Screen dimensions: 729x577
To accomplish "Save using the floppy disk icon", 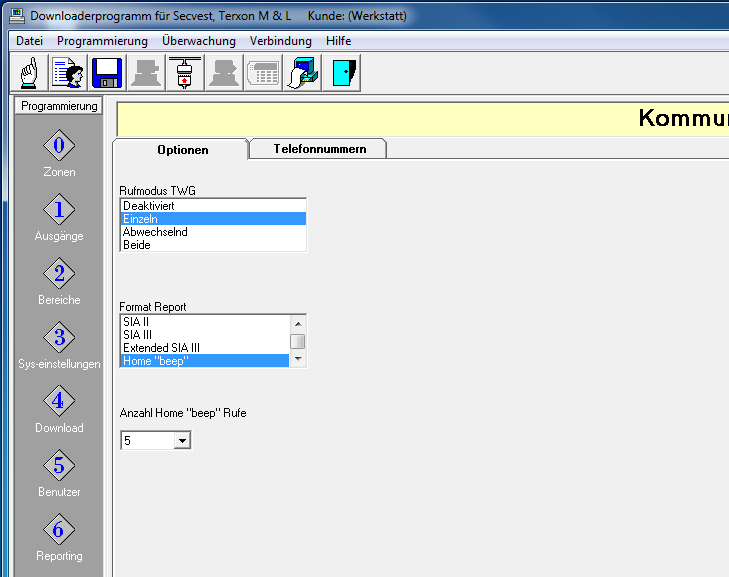I will coord(107,74).
